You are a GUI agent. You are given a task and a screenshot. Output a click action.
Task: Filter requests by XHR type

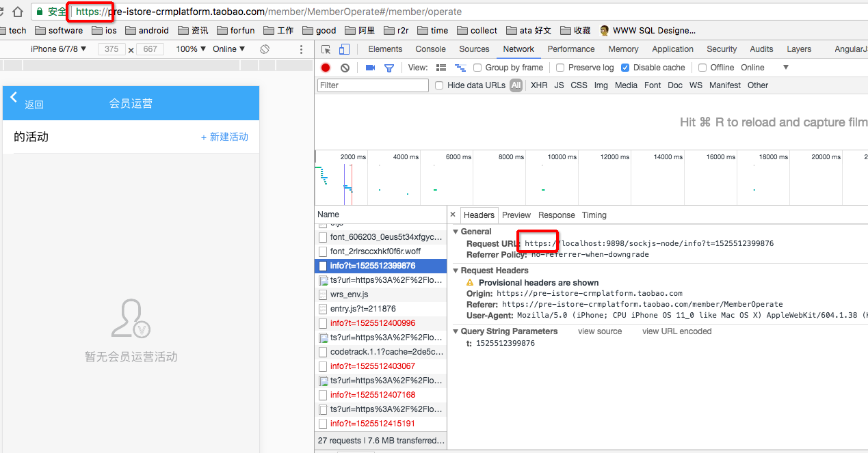[539, 85]
